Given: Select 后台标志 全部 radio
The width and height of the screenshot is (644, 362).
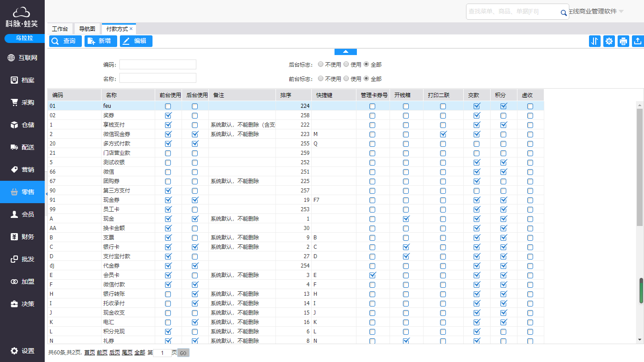Looking at the screenshot, I should [x=366, y=64].
